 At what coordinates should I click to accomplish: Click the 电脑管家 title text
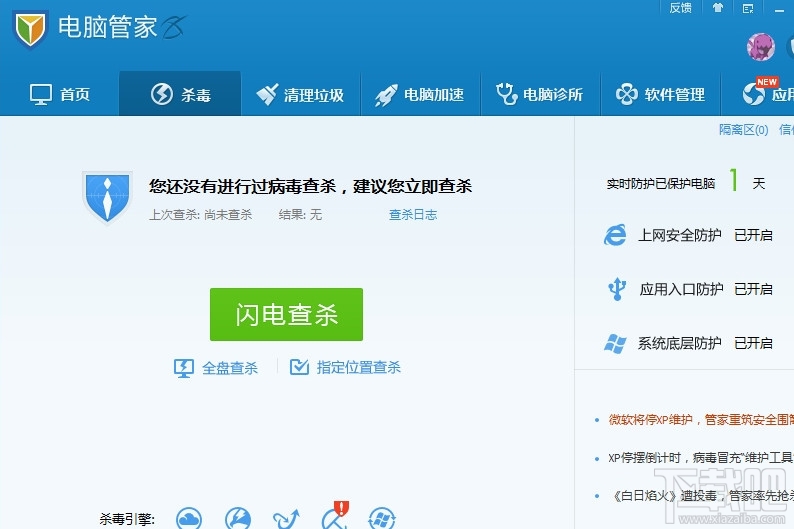107,27
